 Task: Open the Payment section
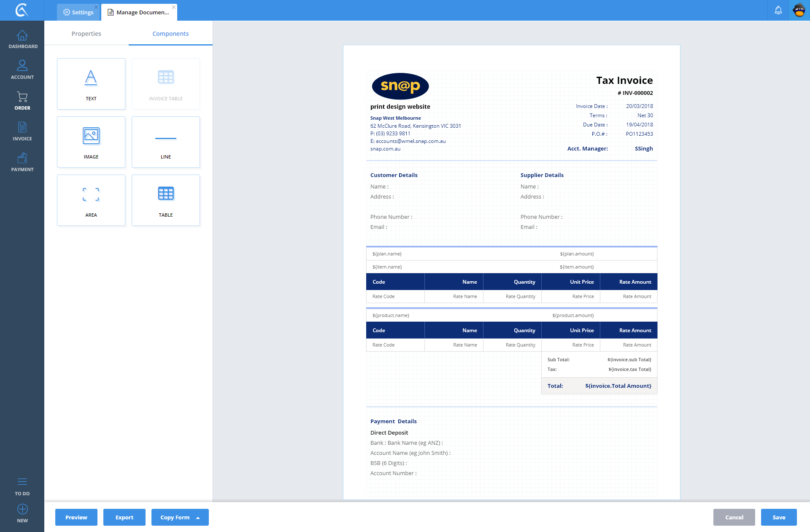(x=22, y=162)
